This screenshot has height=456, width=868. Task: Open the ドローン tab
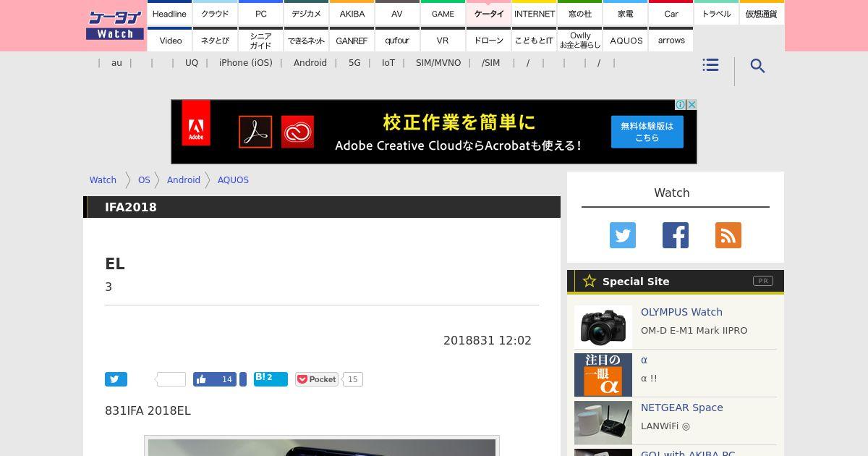coord(488,41)
